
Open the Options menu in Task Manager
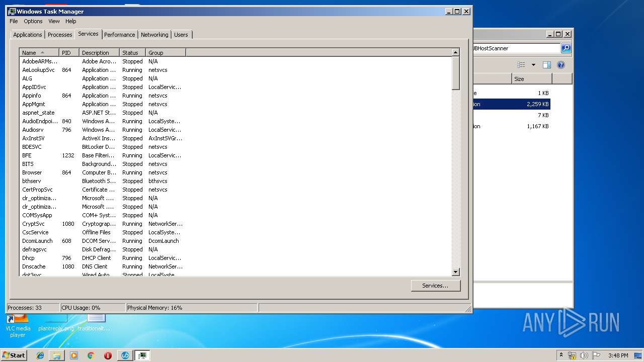[33, 21]
